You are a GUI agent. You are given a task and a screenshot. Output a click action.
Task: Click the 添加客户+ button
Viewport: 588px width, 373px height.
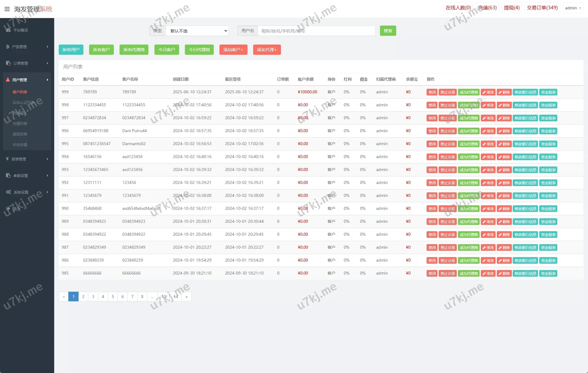pyautogui.click(x=233, y=50)
